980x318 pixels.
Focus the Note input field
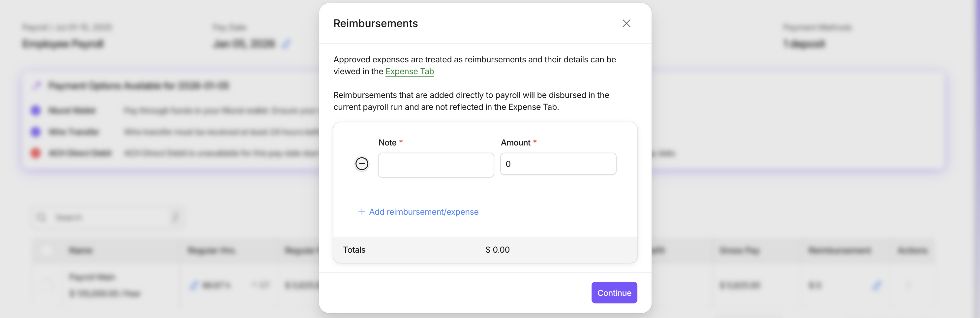436,165
